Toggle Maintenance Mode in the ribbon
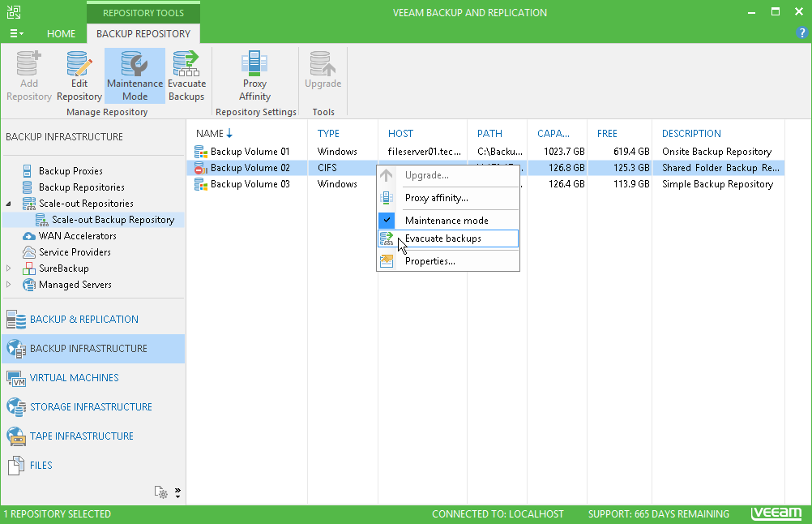The width and height of the screenshot is (812, 524). click(135, 75)
